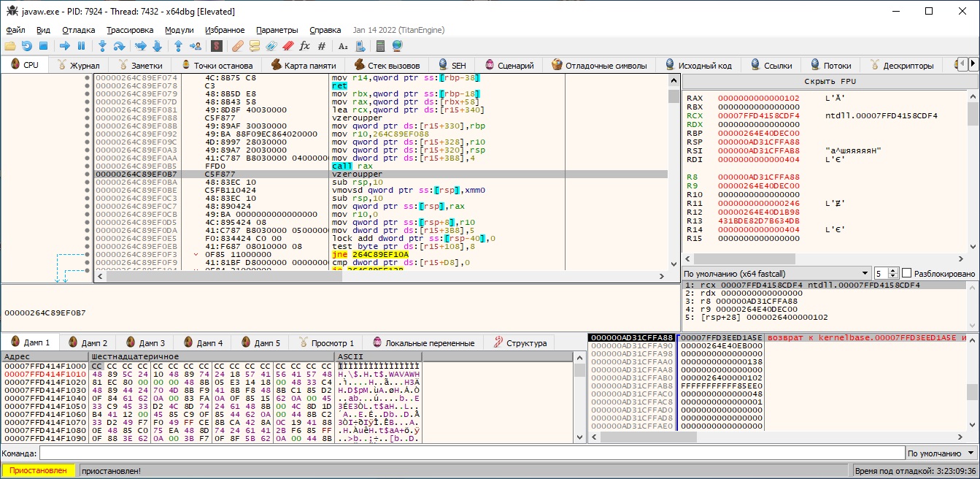Click the step over icon
Viewport: 980px width, 479px height.
[x=118, y=46]
